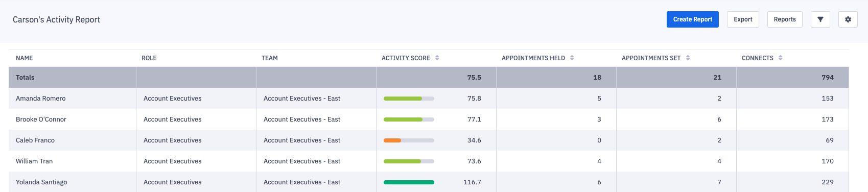
Task: Click Yolanda Santiago's green score bar
Action: [409, 182]
